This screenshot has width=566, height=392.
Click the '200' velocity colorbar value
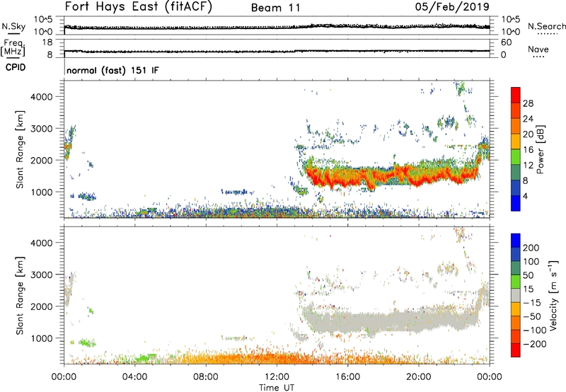click(x=531, y=248)
